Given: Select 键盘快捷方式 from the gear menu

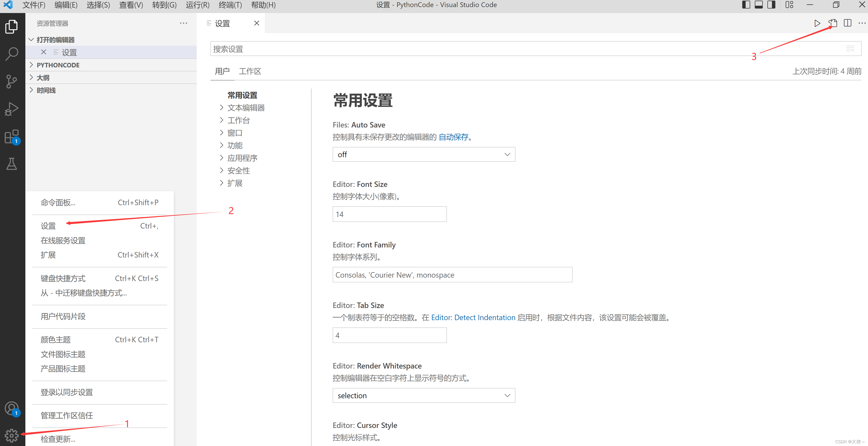Looking at the screenshot, I should click(x=63, y=279).
